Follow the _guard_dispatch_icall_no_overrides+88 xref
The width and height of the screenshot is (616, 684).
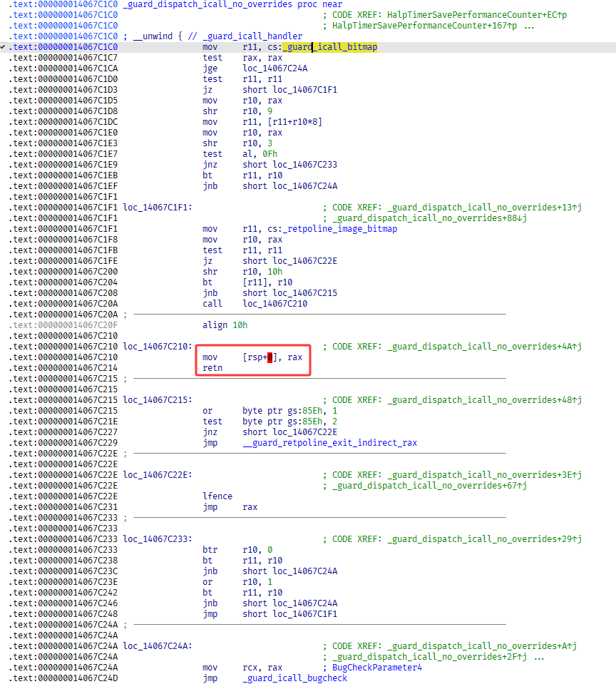pyautogui.click(x=429, y=218)
